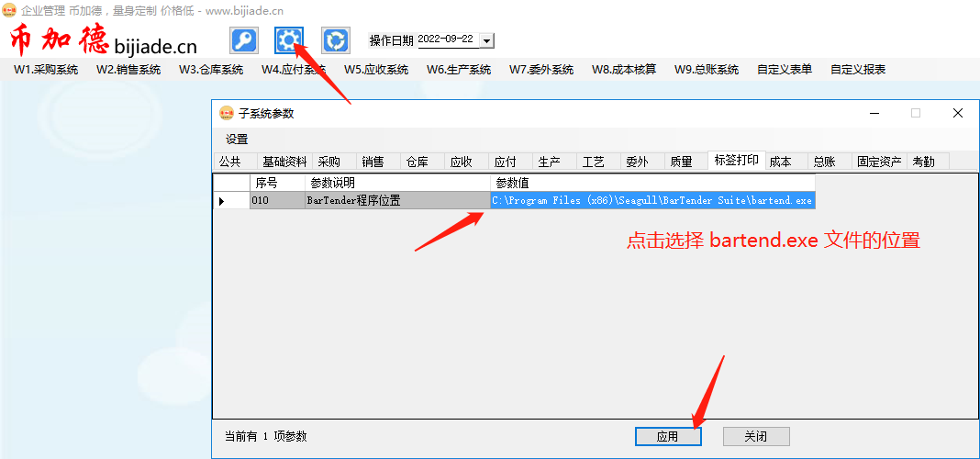Switch to the 质量 tab
980x459 pixels.
686,162
